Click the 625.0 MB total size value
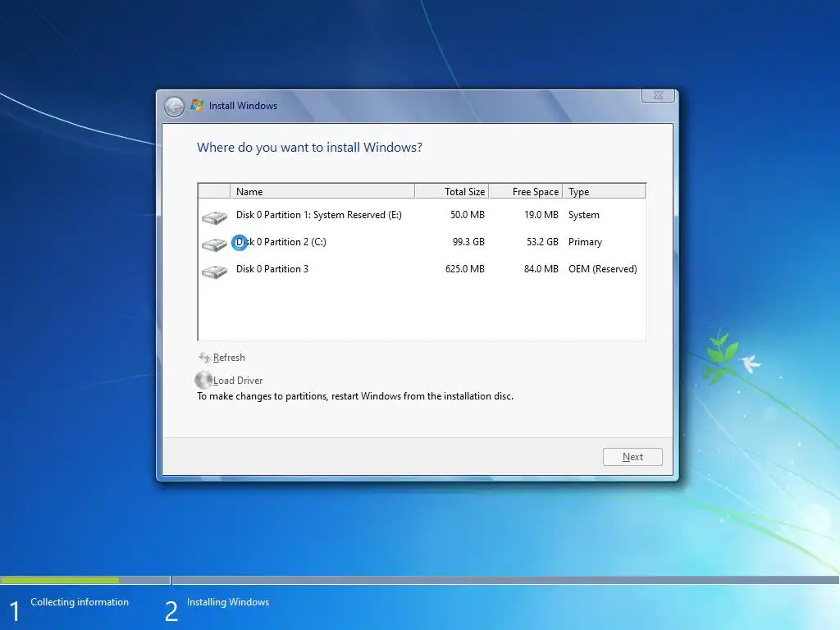Image resolution: width=840 pixels, height=630 pixels. pos(464,269)
